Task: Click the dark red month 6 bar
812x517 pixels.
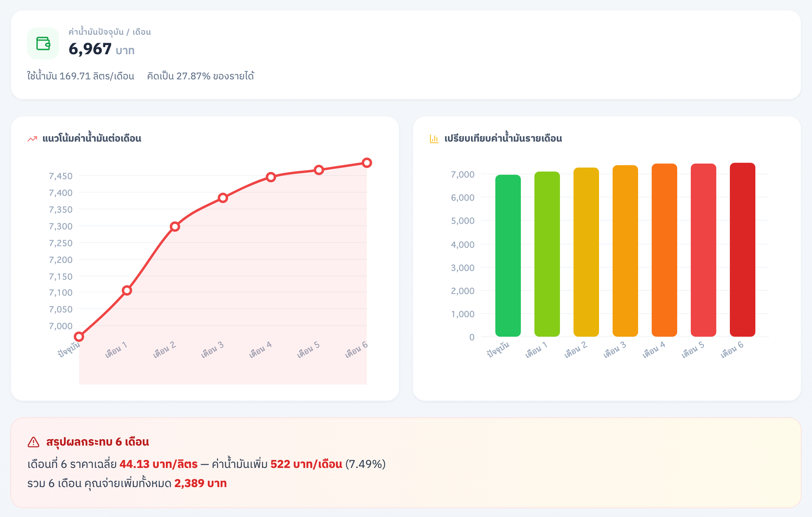Action: click(x=742, y=249)
